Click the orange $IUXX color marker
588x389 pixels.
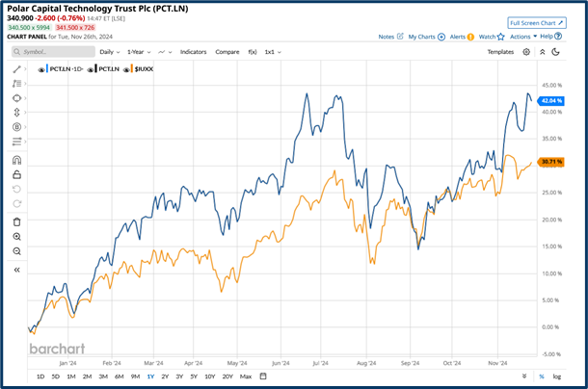132,69
